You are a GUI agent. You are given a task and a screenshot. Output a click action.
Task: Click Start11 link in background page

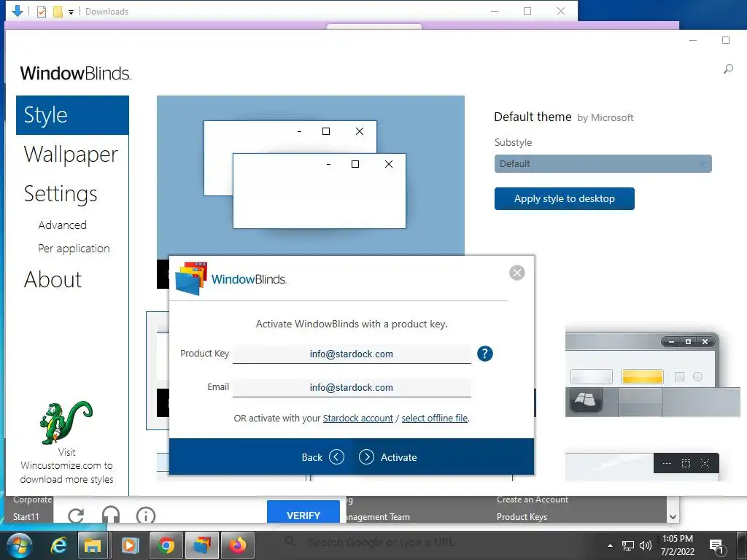point(26,517)
